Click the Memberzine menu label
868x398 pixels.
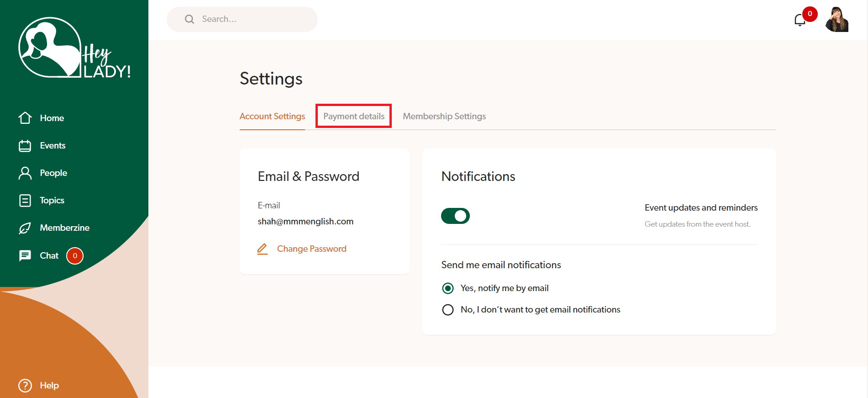[x=65, y=228]
